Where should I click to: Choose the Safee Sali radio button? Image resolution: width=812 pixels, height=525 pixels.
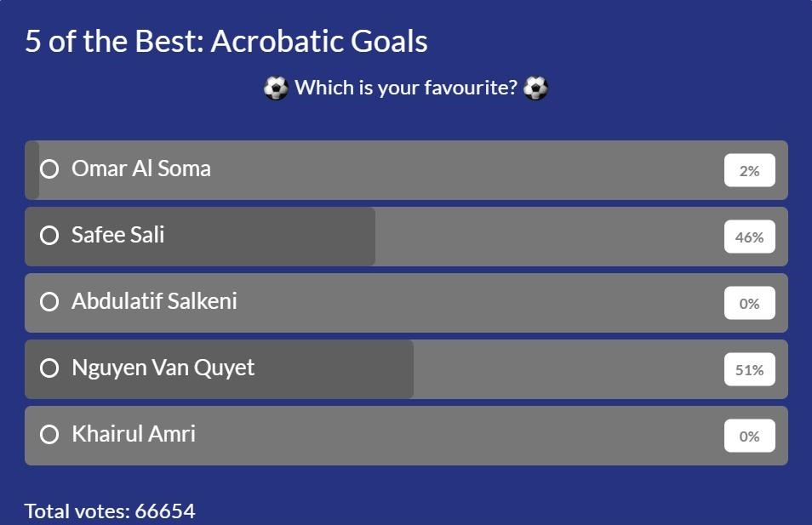pos(49,236)
